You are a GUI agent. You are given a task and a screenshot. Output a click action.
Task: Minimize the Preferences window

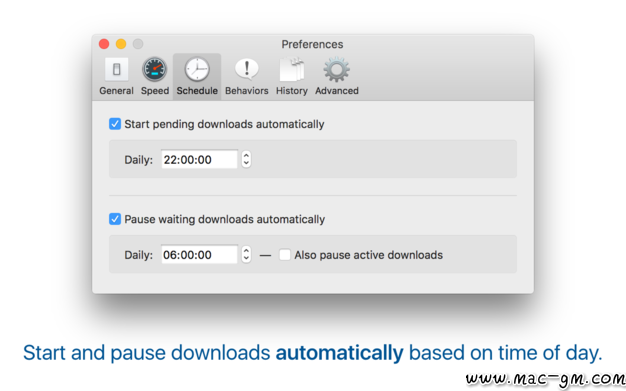pos(121,44)
